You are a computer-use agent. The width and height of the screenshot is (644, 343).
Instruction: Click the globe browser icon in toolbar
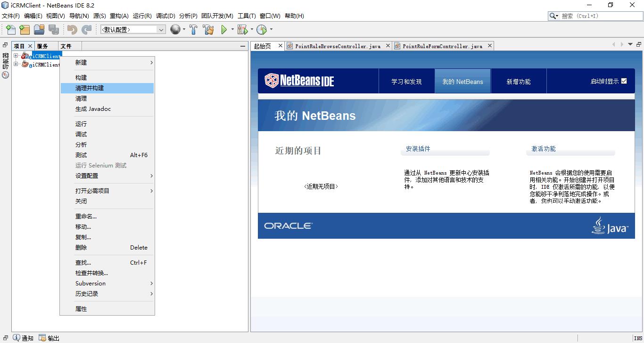tap(175, 30)
